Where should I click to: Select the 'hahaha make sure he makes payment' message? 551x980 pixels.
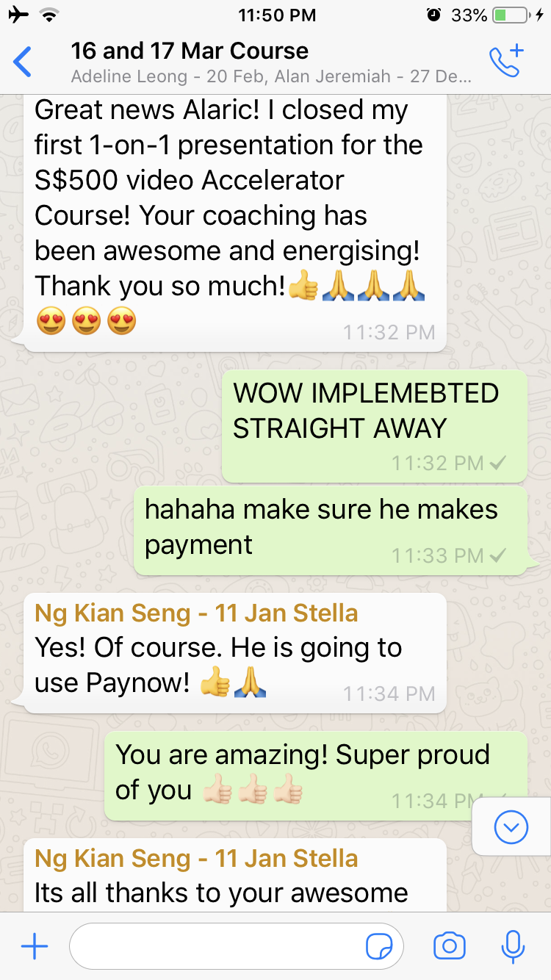click(x=331, y=530)
